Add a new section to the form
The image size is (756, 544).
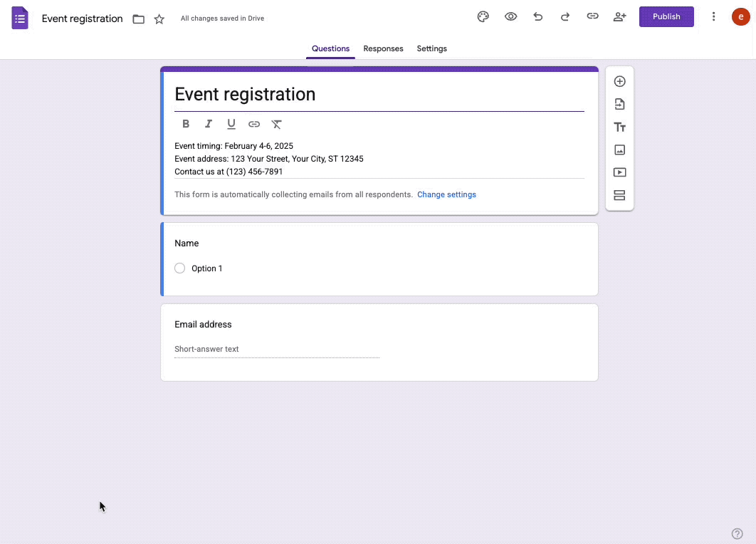point(619,195)
